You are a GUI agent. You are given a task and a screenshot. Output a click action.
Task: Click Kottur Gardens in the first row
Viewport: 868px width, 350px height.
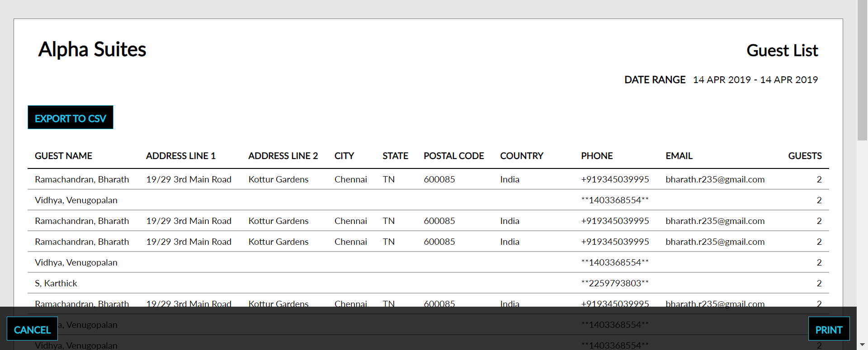point(278,179)
